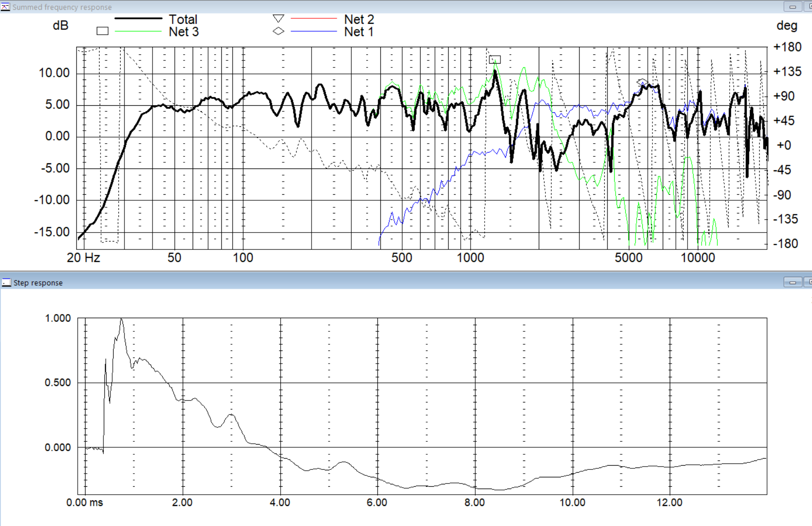The image size is (812, 526).
Task: Click the Summed frequency response window icon
Action: [x=5, y=7]
